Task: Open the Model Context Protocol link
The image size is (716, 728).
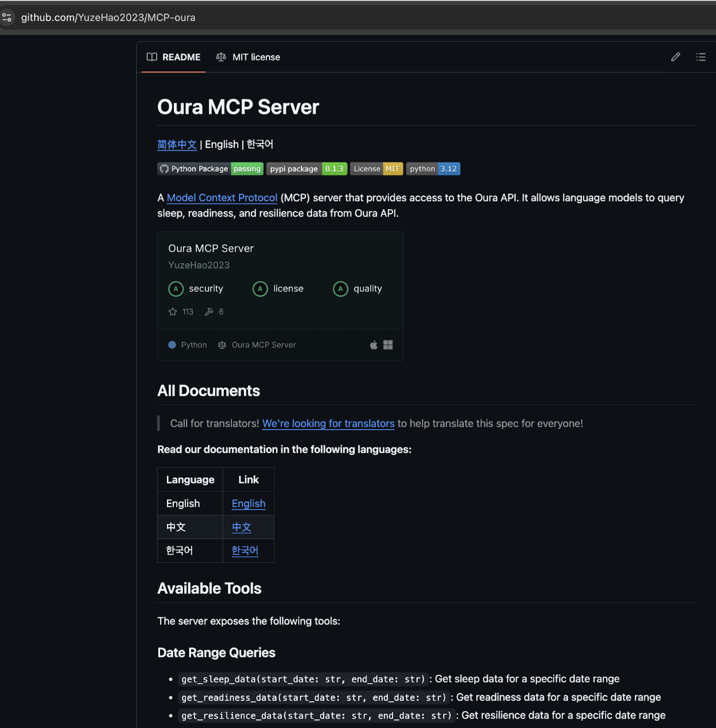Action: (x=222, y=198)
